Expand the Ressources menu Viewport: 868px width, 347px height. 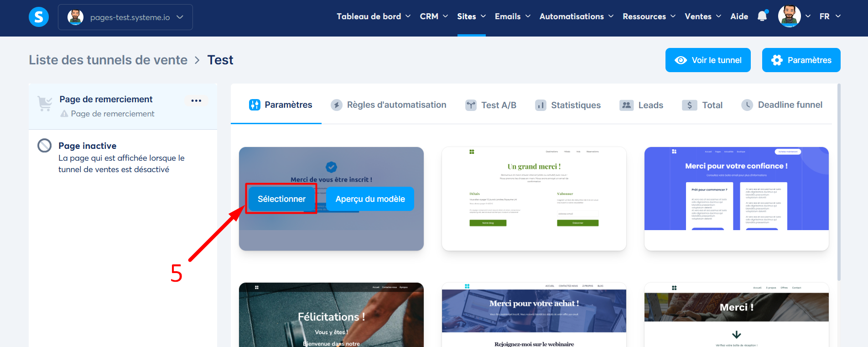pos(649,16)
